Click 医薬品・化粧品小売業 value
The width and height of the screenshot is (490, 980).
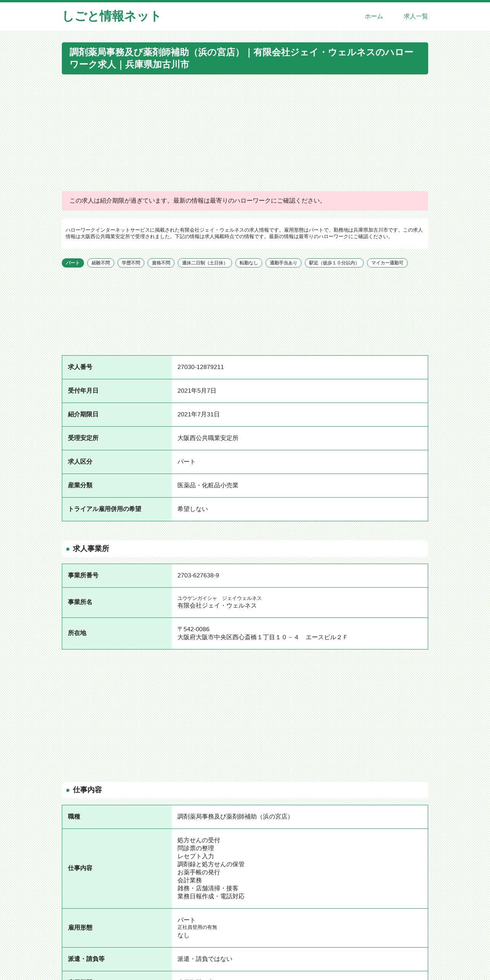208,485
